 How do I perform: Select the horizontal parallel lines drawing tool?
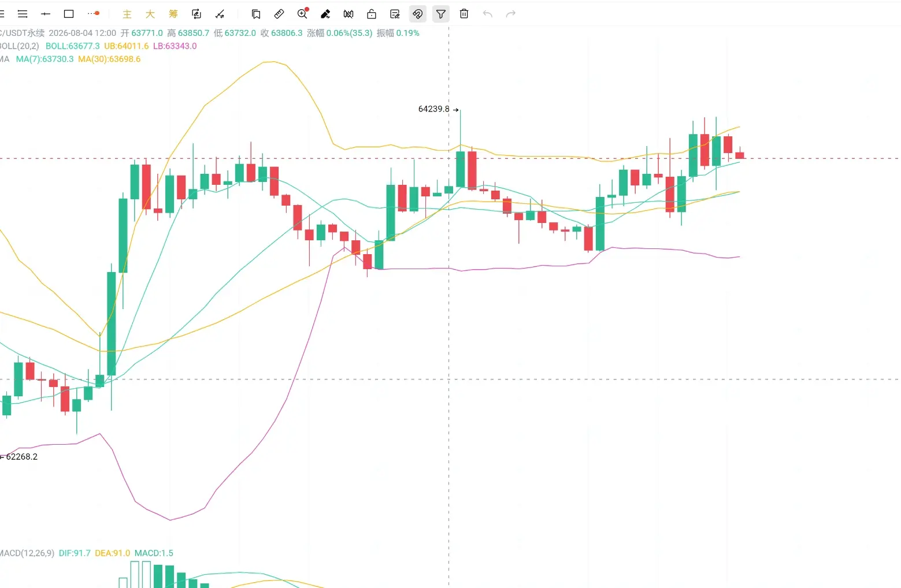pyautogui.click(x=23, y=14)
